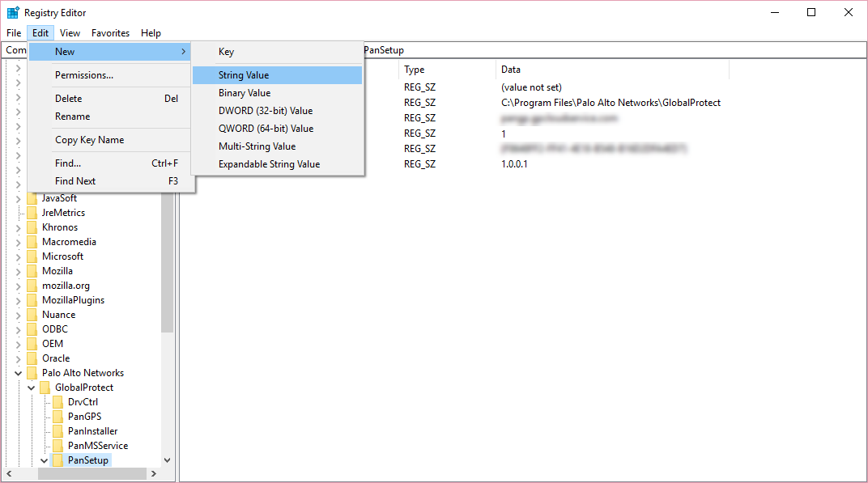Click the mozilla.org folder icon
The height and width of the screenshot is (483, 868).
pos(32,286)
